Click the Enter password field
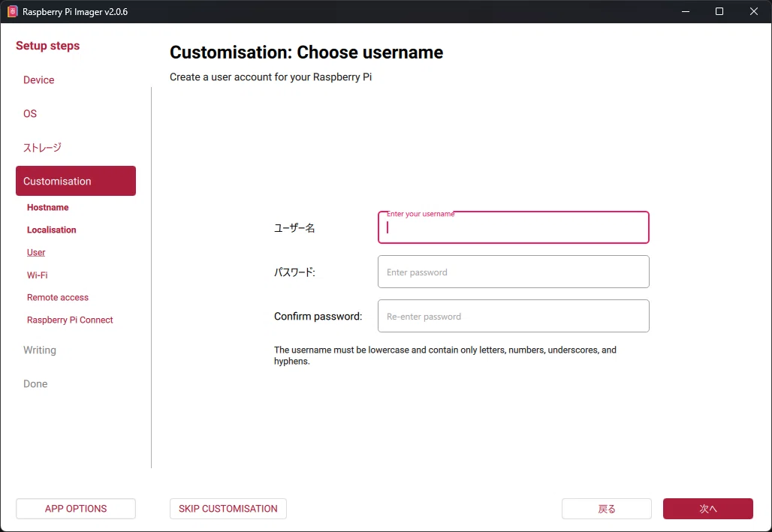This screenshot has width=772, height=532. point(514,272)
